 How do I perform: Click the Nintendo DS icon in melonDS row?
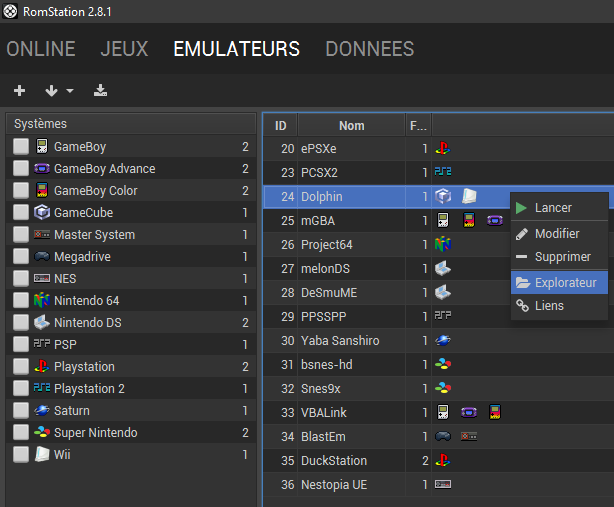tap(443, 269)
